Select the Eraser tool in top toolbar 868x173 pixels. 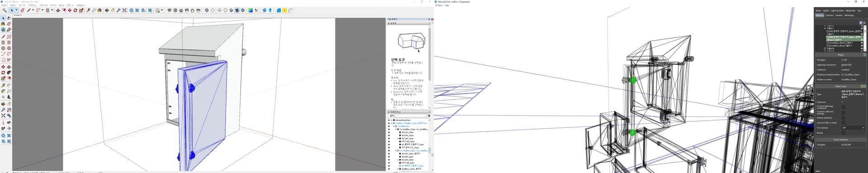(23, 10)
